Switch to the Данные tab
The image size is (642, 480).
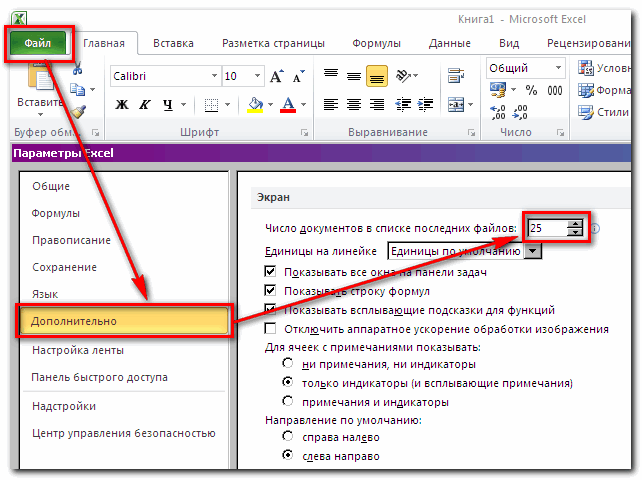coord(450,43)
